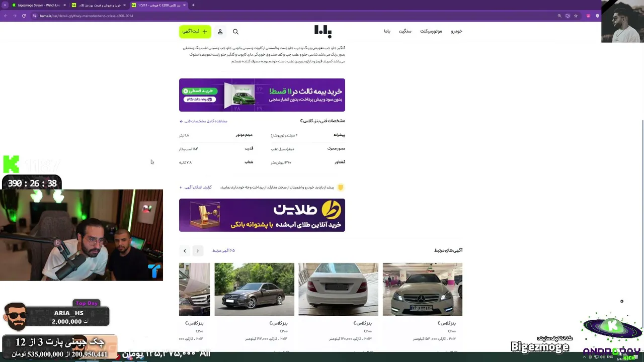Click the zoom magnifier icon in address bar

pos(559,16)
